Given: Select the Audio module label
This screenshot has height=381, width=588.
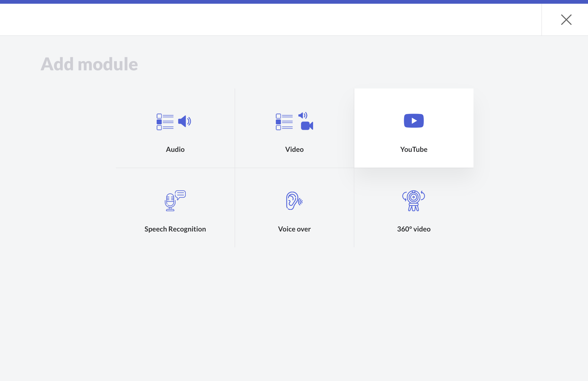Looking at the screenshot, I should (x=175, y=149).
